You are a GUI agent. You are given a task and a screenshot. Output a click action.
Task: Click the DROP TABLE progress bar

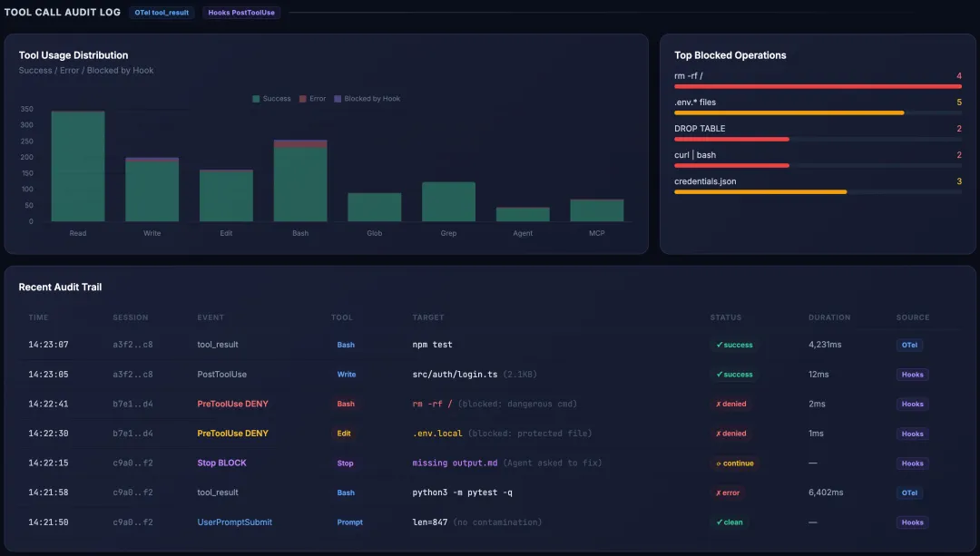click(x=818, y=140)
